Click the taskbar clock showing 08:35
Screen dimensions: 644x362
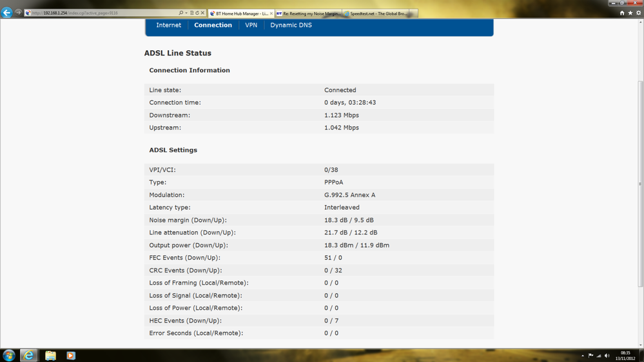point(625,356)
